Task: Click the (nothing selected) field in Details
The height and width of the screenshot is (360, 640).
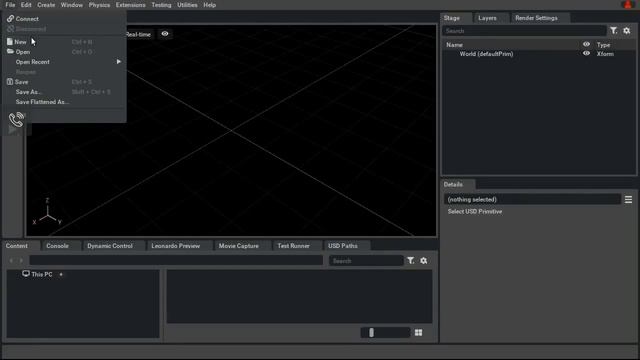Action: pyautogui.click(x=532, y=199)
